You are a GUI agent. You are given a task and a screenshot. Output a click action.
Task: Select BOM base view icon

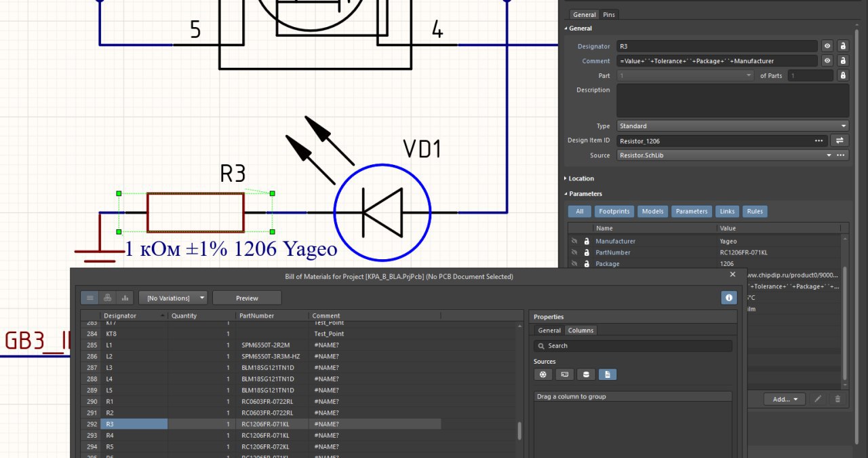[x=107, y=298]
